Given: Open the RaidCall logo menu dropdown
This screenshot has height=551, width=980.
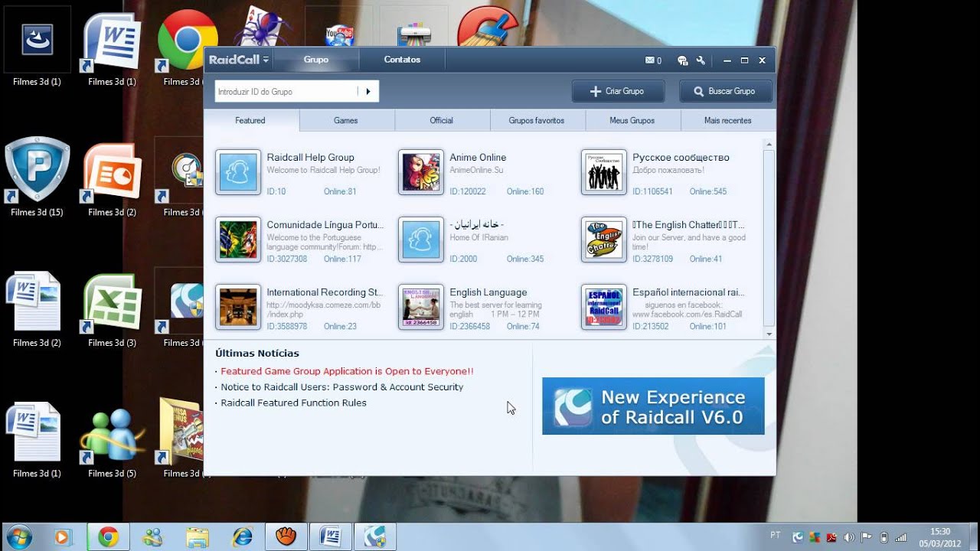Looking at the screenshot, I should (x=239, y=60).
